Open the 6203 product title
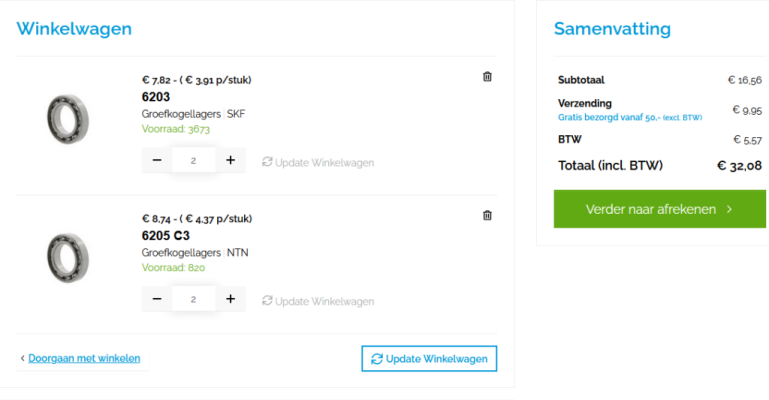The height and width of the screenshot is (400, 769). point(156,97)
